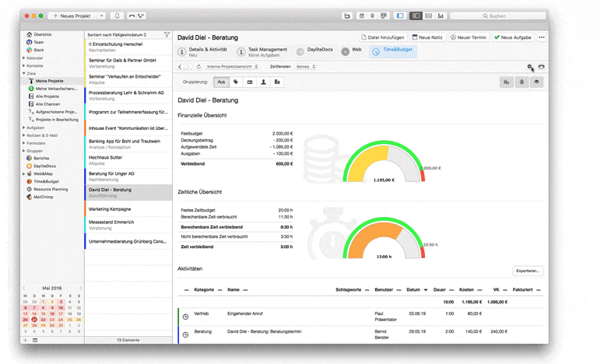
Task: Click the back-arrow 'b' toolbar icon
Action: click(x=347, y=16)
